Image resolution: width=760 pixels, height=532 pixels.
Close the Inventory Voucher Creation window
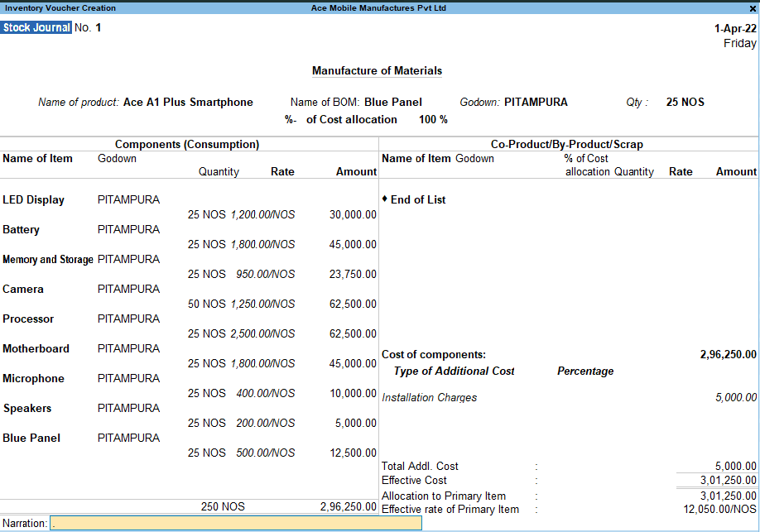[x=753, y=8]
